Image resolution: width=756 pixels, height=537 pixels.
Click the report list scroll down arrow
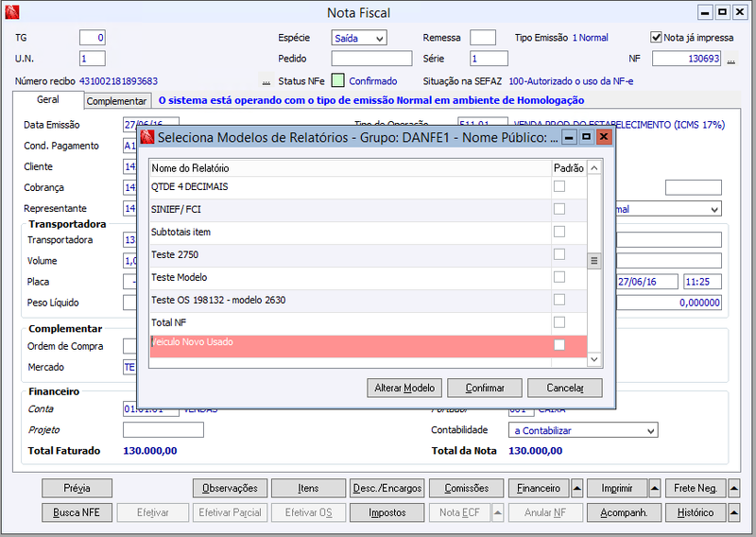[x=594, y=359]
